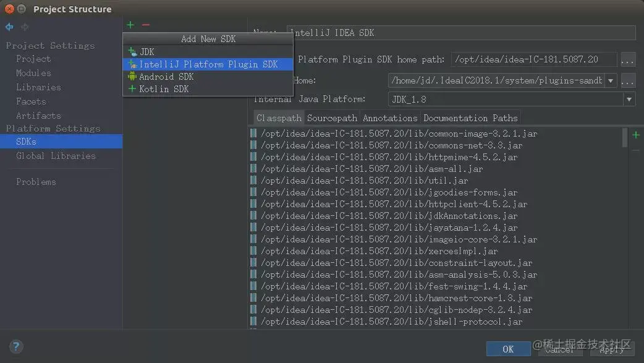
Task: Click the Apply button
Action: point(612,349)
